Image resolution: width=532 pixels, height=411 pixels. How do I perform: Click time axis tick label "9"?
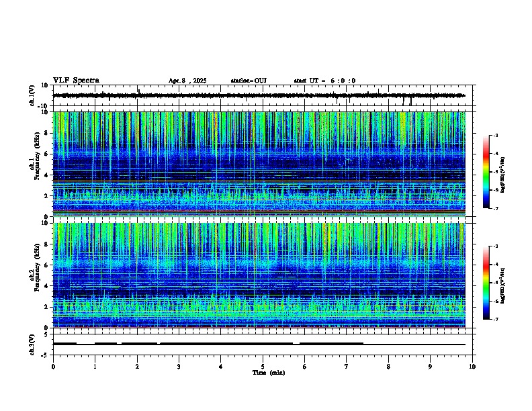pos(430,367)
